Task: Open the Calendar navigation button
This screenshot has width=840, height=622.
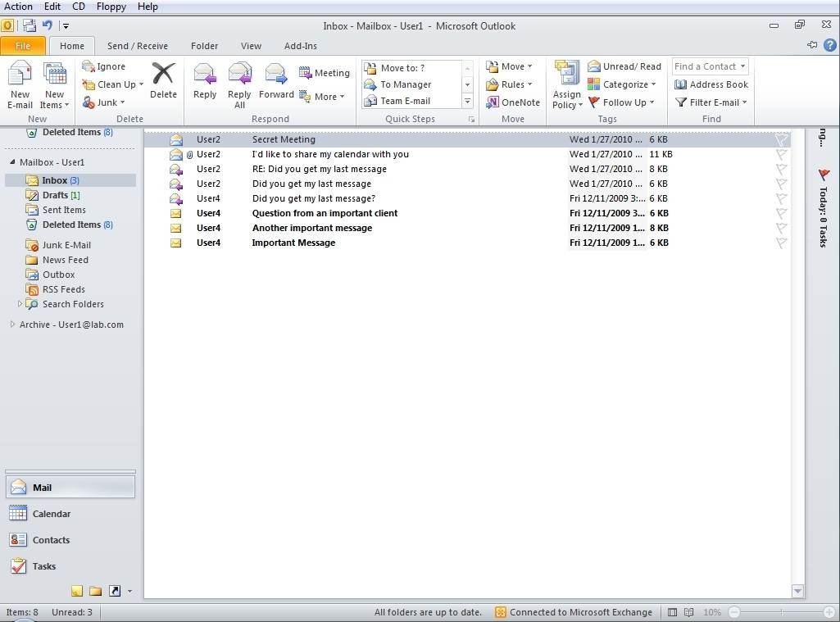Action: 51,514
